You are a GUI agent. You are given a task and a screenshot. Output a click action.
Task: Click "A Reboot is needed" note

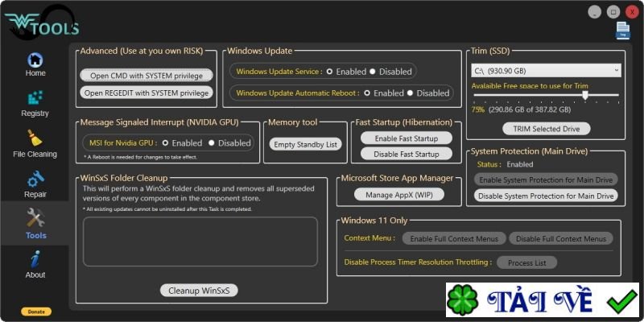tap(140, 157)
